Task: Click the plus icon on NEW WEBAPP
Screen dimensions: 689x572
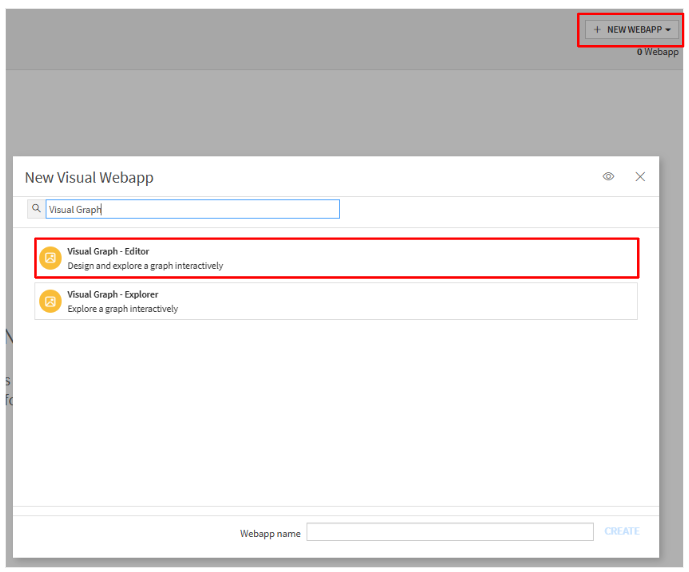Action: click(597, 30)
